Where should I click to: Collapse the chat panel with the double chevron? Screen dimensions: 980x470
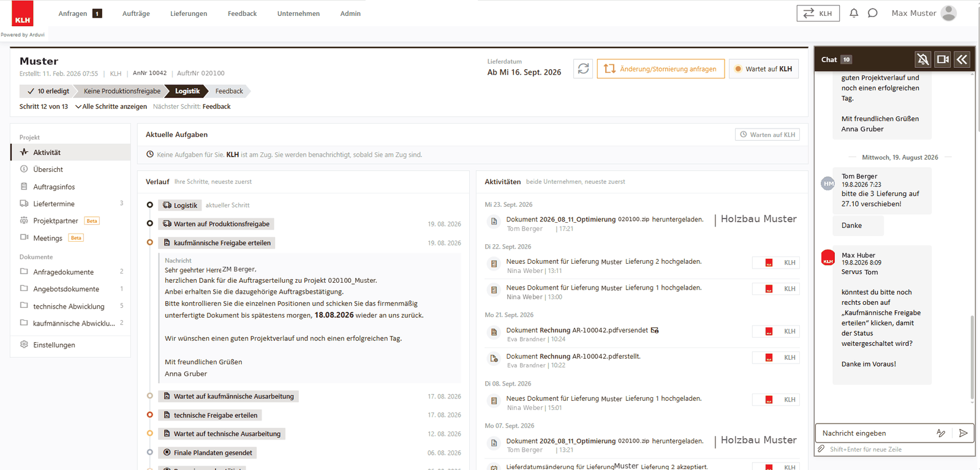pyautogui.click(x=962, y=59)
